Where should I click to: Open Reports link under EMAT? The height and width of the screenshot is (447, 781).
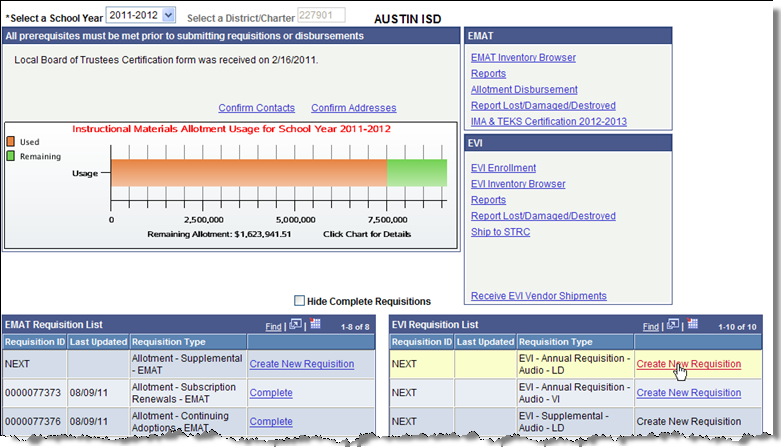pyautogui.click(x=488, y=73)
